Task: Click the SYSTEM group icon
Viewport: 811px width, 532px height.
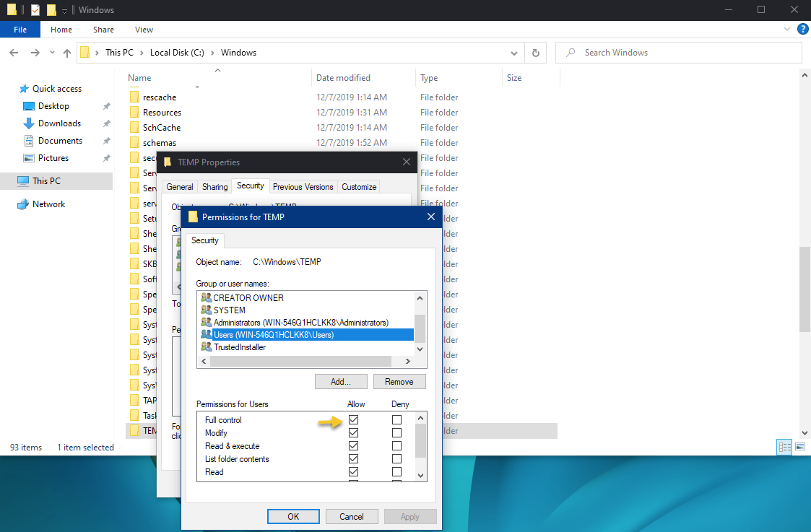Action: click(x=206, y=310)
